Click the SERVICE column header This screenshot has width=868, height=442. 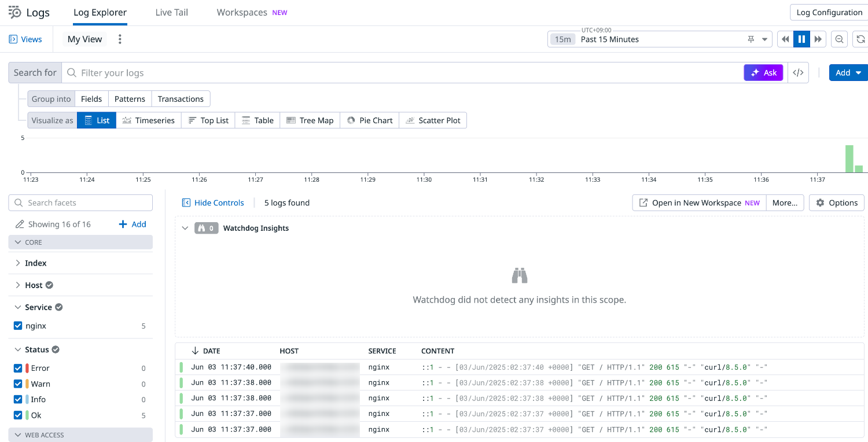point(382,351)
